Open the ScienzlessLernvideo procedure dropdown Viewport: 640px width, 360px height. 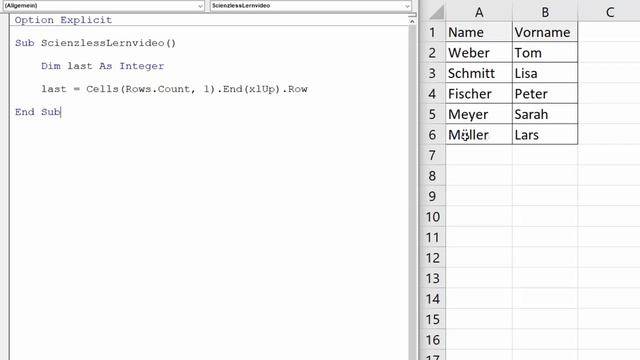pyautogui.click(x=311, y=6)
